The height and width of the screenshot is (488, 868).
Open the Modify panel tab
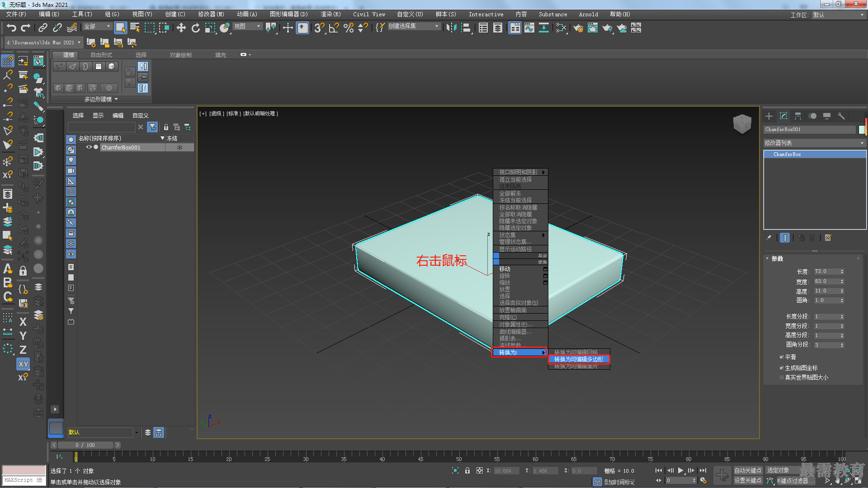[783, 116]
